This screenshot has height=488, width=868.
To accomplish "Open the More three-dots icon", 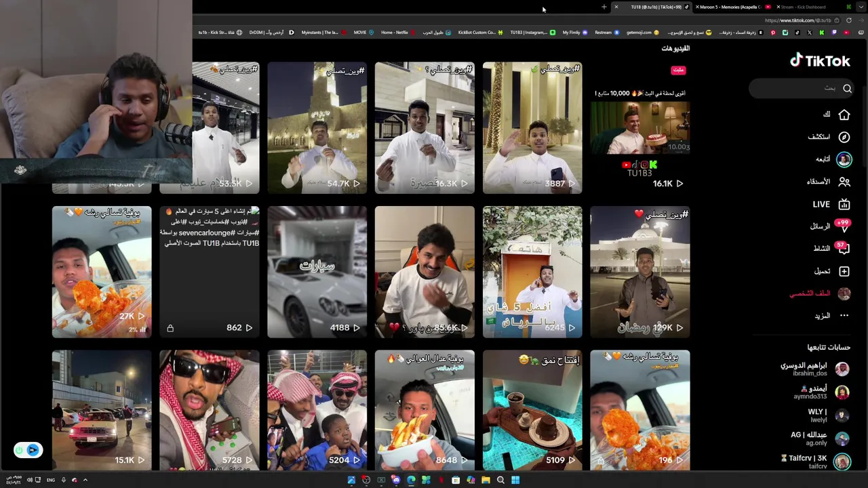I will pos(844,316).
